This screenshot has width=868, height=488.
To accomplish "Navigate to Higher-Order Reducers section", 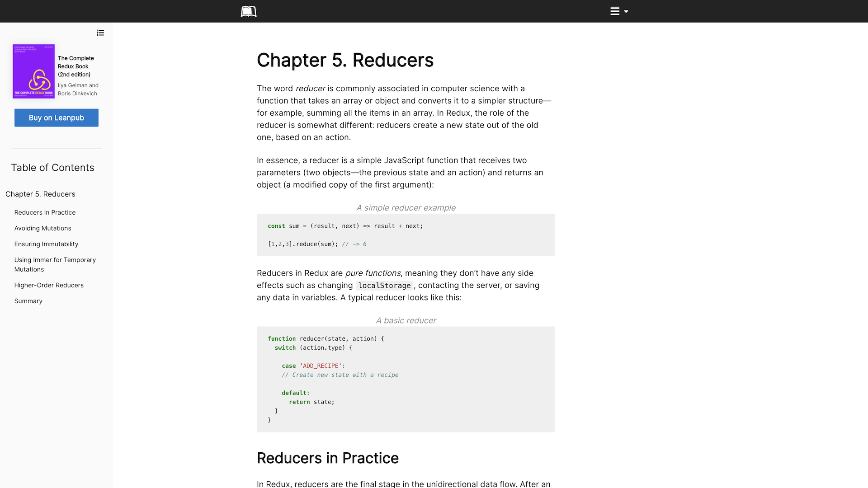I will pyautogui.click(x=49, y=284).
